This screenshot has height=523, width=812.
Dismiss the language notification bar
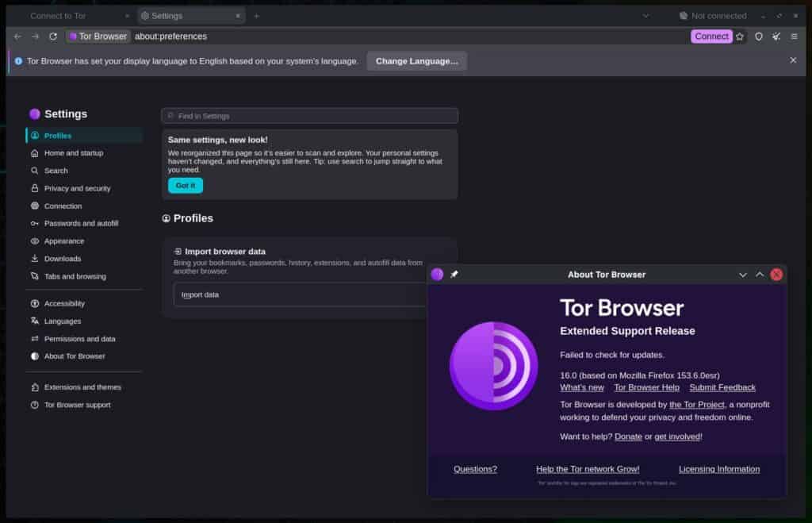tap(793, 60)
